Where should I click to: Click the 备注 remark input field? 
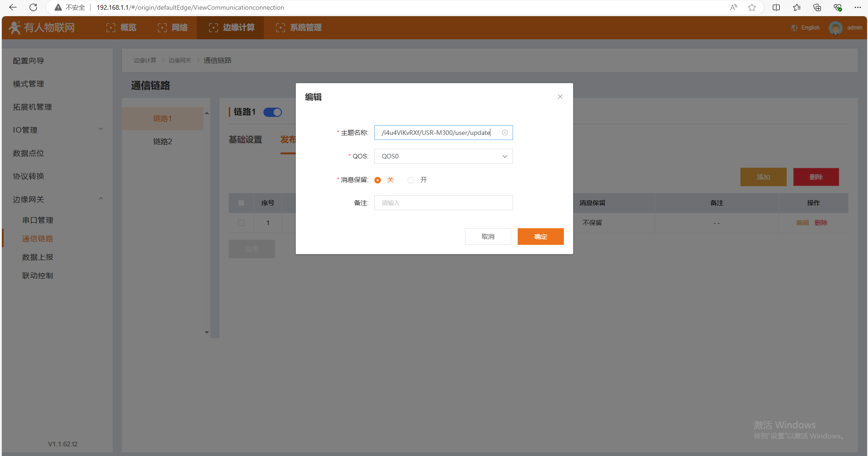(x=443, y=203)
